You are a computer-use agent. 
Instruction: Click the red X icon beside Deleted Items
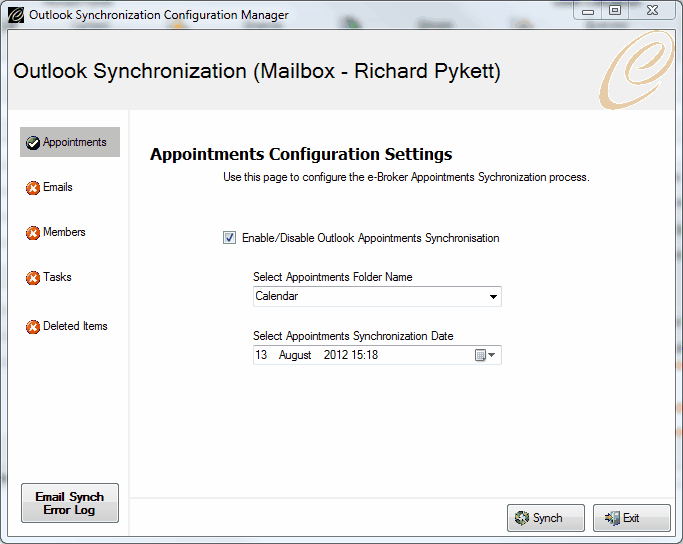(x=33, y=327)
